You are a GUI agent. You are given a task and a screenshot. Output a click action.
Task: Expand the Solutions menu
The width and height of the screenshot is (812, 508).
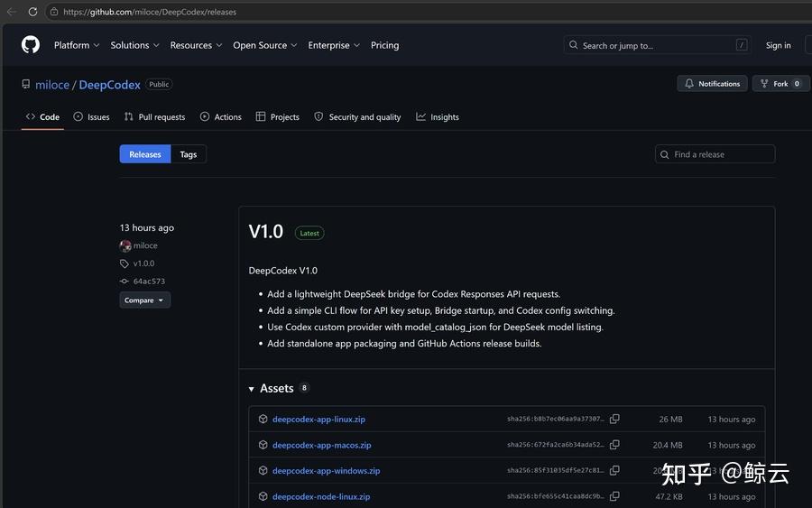click(x=134, y=45)
